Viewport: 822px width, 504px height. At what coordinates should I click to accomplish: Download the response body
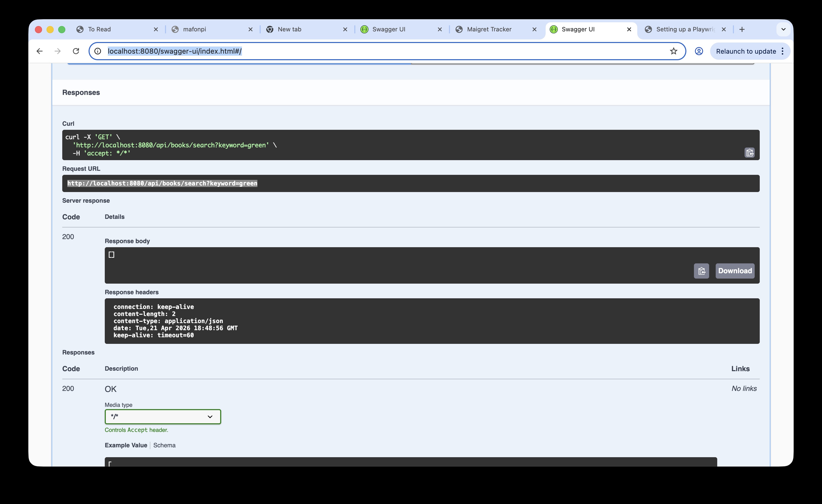pos(735,271)
